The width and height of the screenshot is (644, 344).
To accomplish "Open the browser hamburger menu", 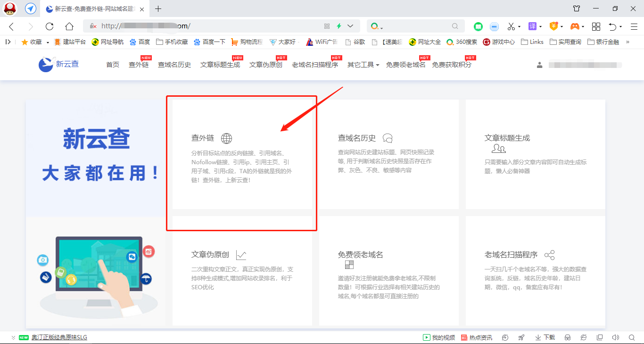I will [x=634, y=26].
